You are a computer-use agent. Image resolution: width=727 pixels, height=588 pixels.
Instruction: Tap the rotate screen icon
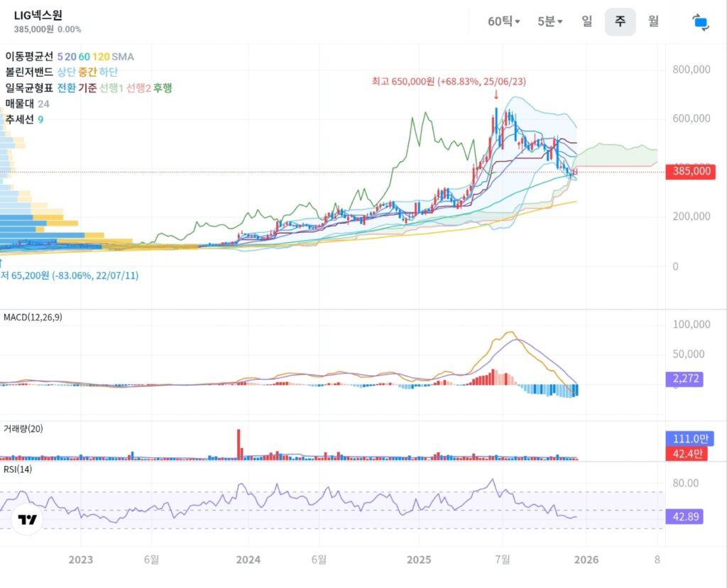(701, 22)
